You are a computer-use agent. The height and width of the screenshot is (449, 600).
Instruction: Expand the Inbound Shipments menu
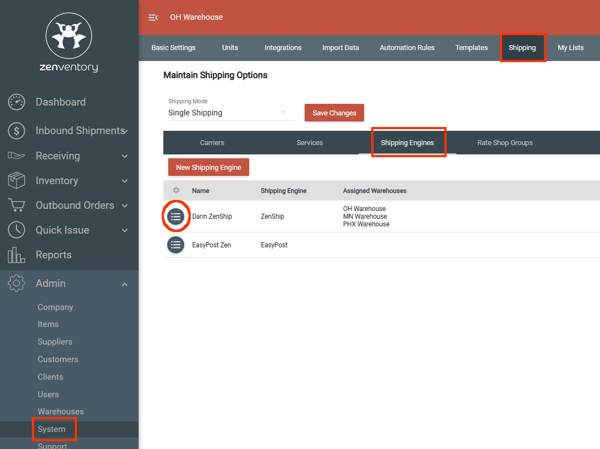click(x=124, y=131)
